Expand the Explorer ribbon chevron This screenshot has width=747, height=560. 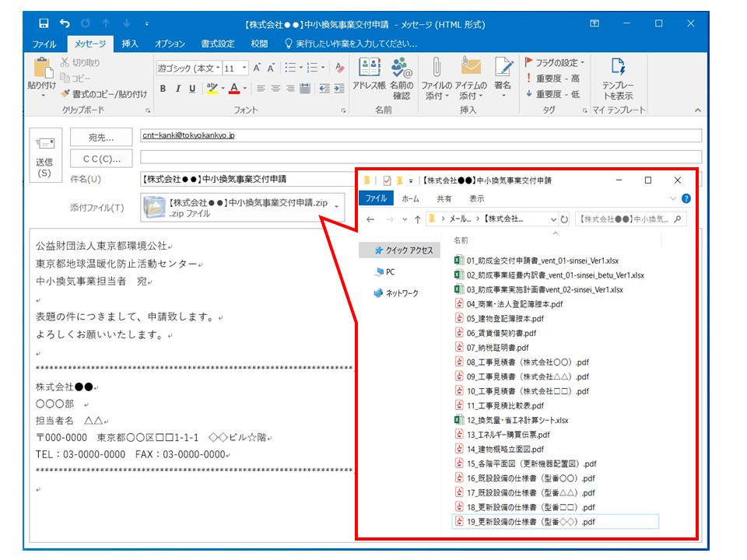pos(672,198)
